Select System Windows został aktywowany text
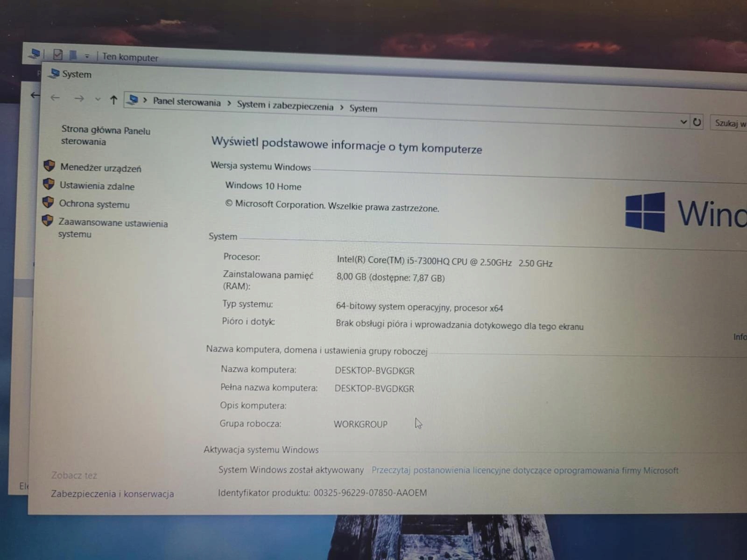This screenshot has width=747, height=560. tap(291, 470)
